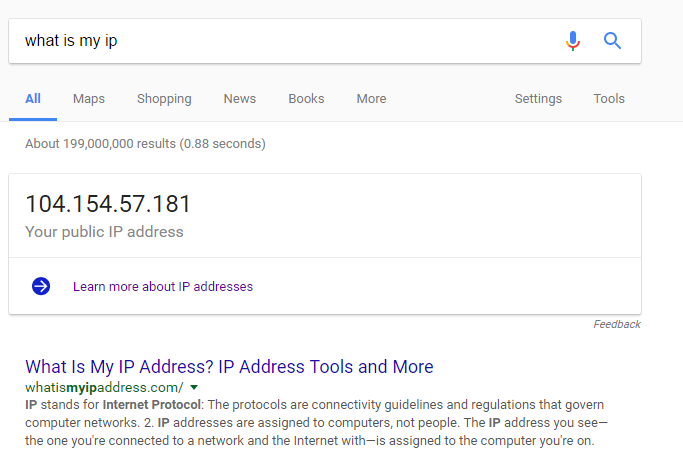The height and width of the screenshot is (465, 683).
Task: Click the Feedback link
Action: [x=616, y=324]
